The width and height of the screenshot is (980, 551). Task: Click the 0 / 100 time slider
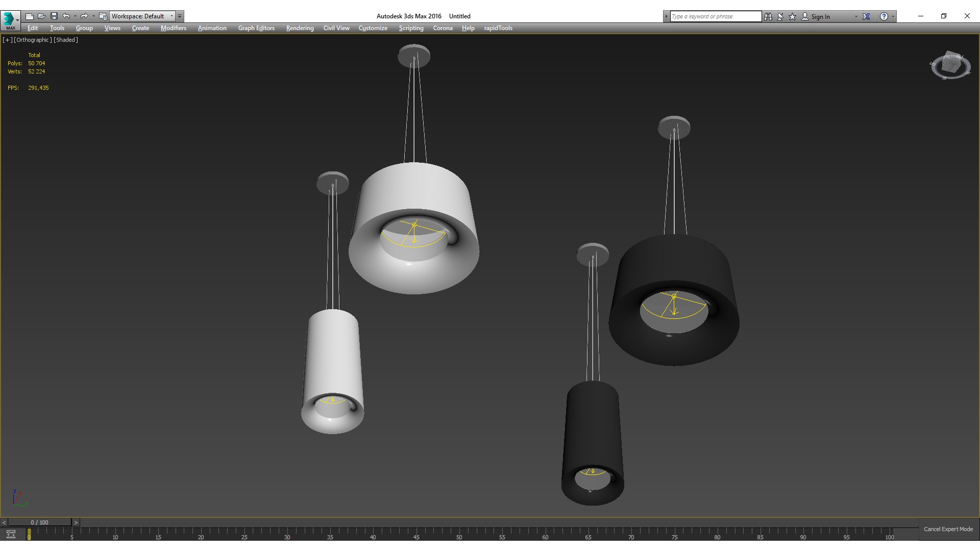39,522
